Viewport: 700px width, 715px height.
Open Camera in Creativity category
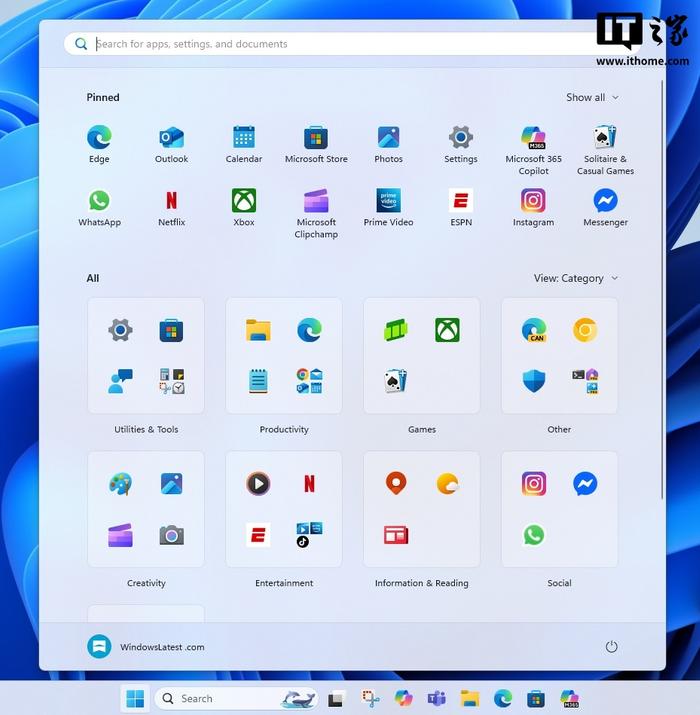pyautogui.click(x=171, y=535)
